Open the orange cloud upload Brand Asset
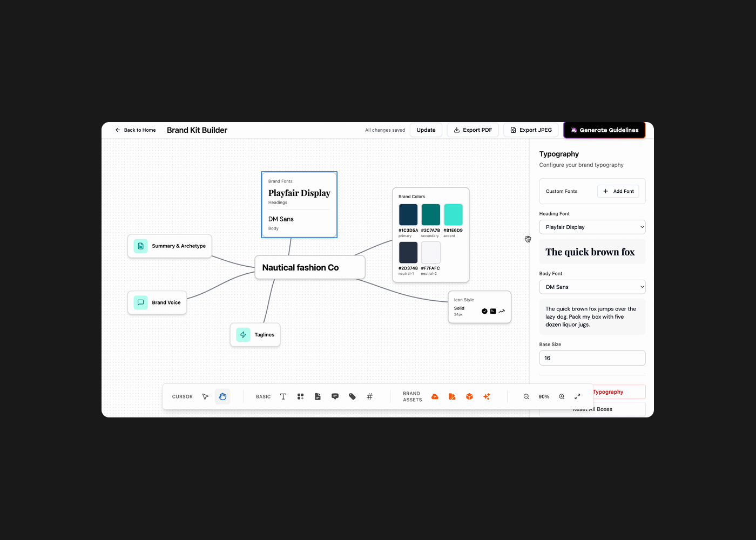 [435, 396]
